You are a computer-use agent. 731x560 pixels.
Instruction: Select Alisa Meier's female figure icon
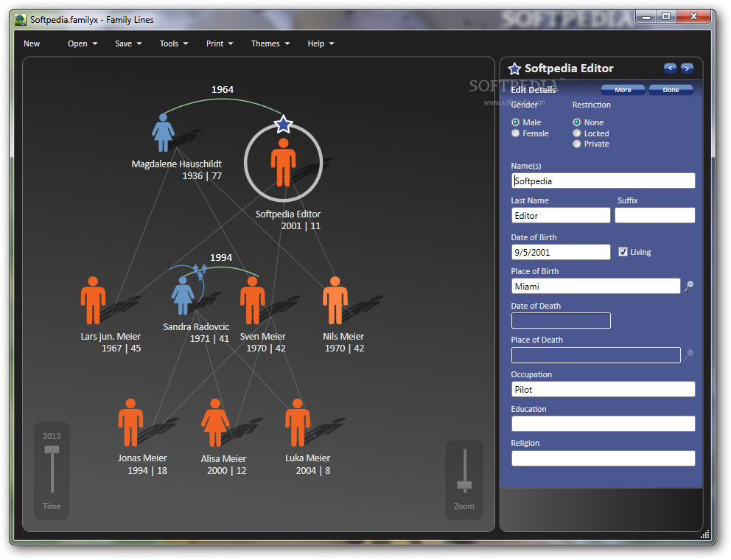point(215,422)
